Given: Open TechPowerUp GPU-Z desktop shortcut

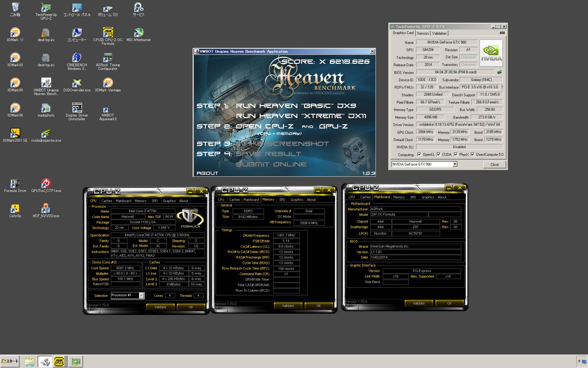Looking at the screenshot, I should [x=46, y=11].
